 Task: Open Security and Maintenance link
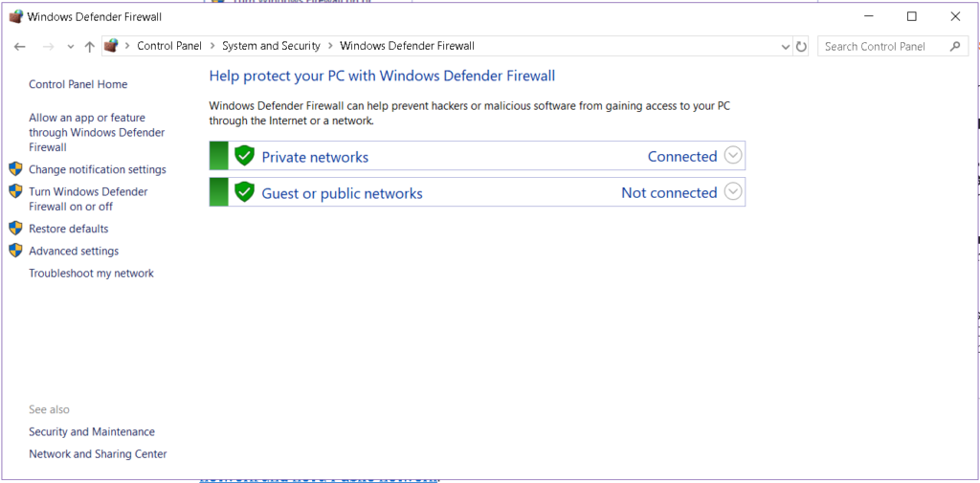[x=92, y=431]
